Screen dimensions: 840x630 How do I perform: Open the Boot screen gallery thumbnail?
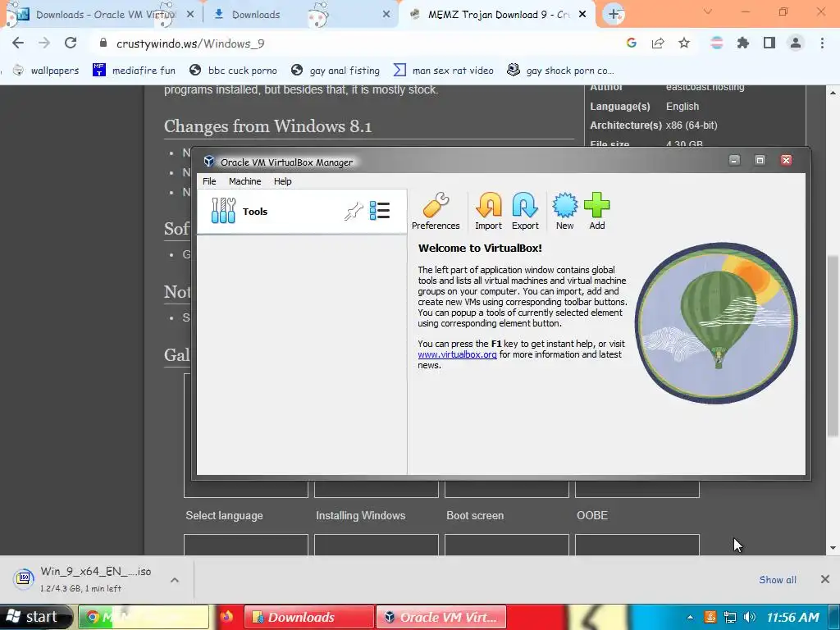(x=506, y=489)
